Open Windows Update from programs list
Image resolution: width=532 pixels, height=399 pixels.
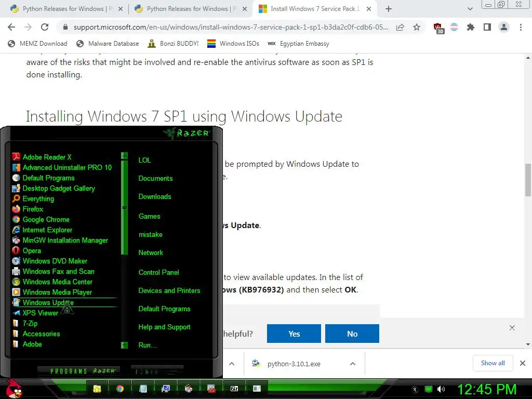(x=43, y=303)
